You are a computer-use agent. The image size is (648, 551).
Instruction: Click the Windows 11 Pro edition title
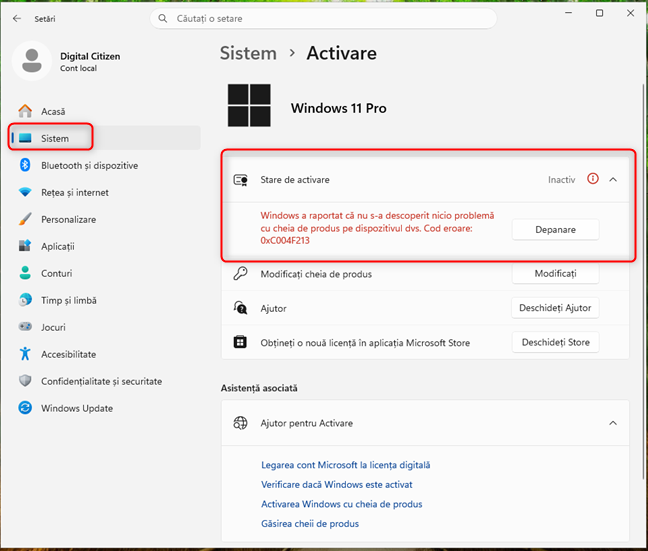click(338, 108)
